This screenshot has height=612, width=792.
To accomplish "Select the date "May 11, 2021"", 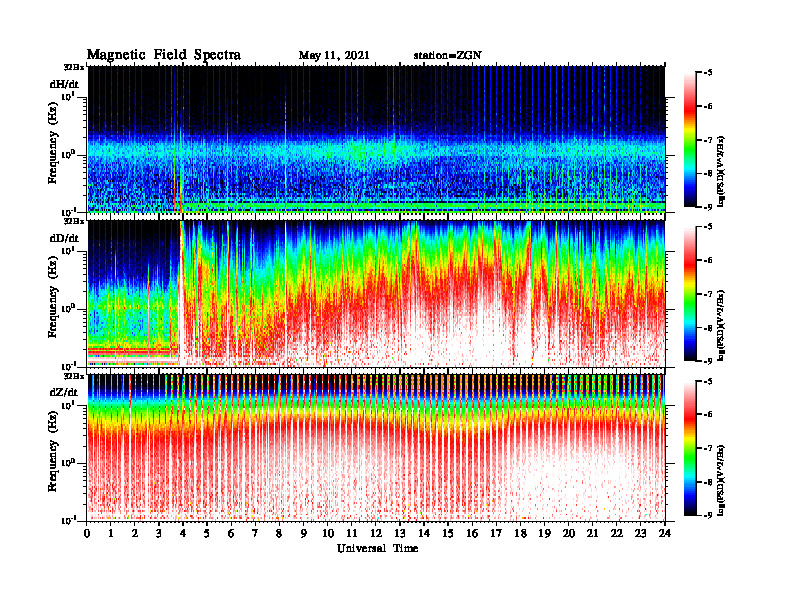I will [x=334, y=56].
